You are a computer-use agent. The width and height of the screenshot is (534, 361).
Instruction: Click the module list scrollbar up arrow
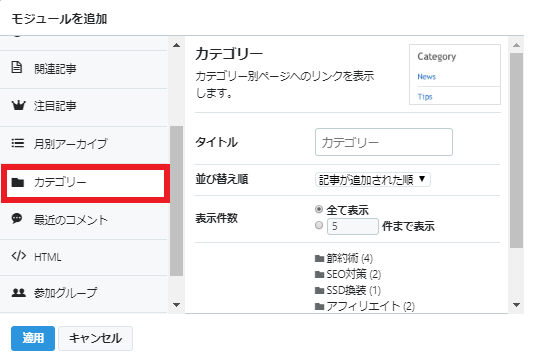(176, 45)
